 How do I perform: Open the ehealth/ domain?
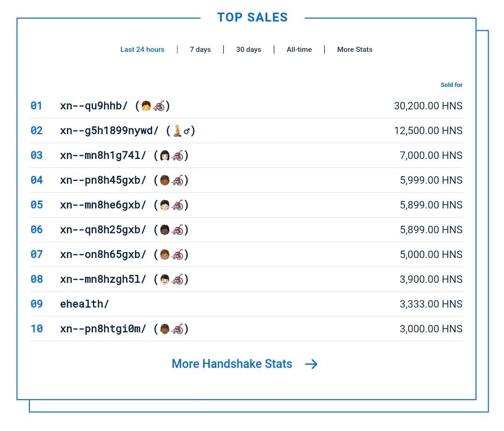pos(85,304)
